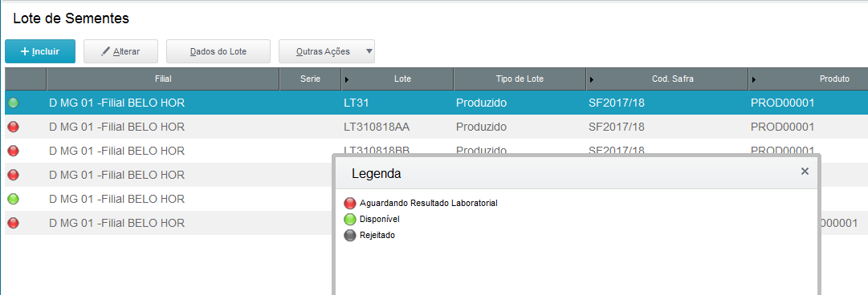Open Dados do Lote

[x=218, y=51]
